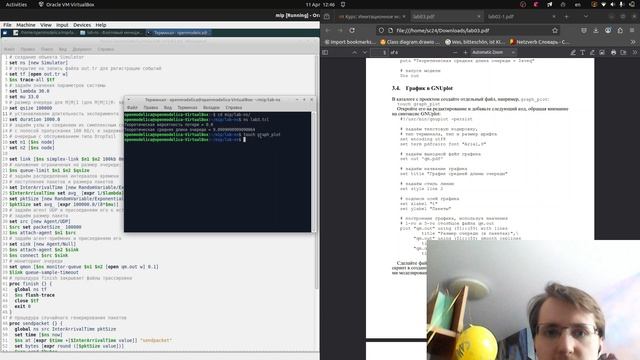This screenshot has width=640, height=360.
Task: Open VirtualBox Input menu
Action: pos(62,25)
